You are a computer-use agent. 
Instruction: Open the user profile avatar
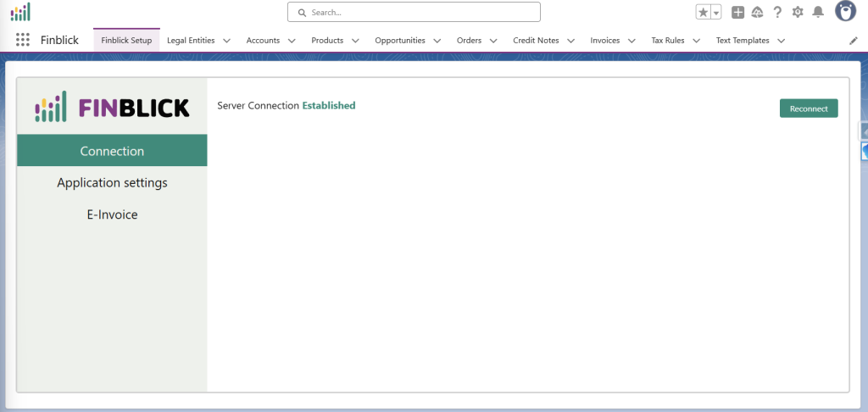click(844, 11)
